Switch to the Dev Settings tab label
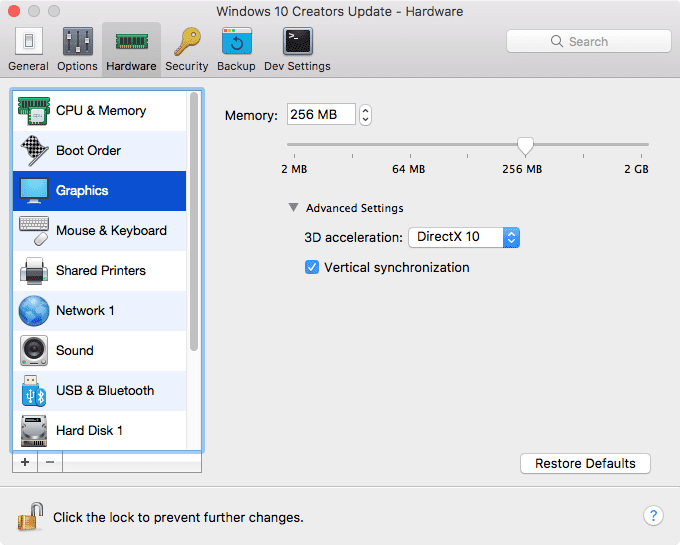 click(x=298, y=66)
